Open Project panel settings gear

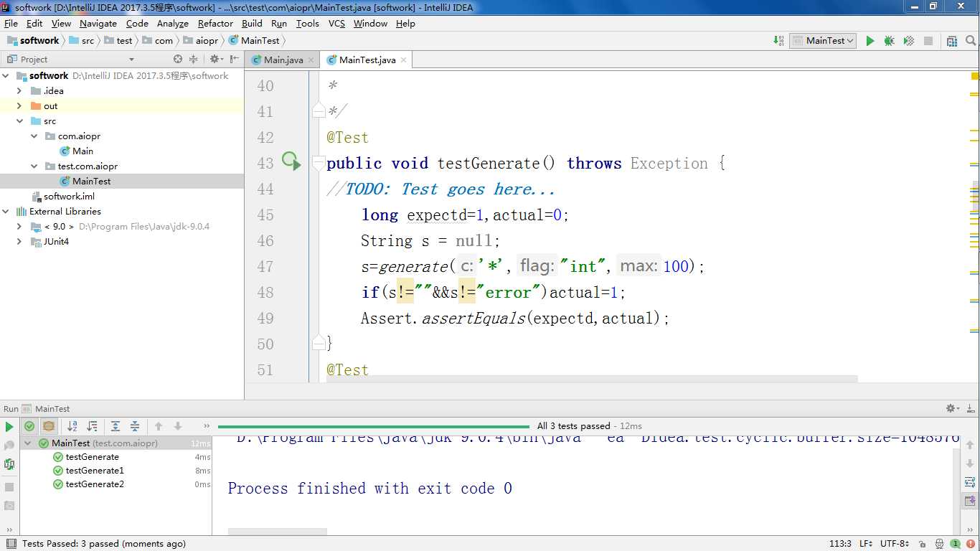[x=216, y=60]
